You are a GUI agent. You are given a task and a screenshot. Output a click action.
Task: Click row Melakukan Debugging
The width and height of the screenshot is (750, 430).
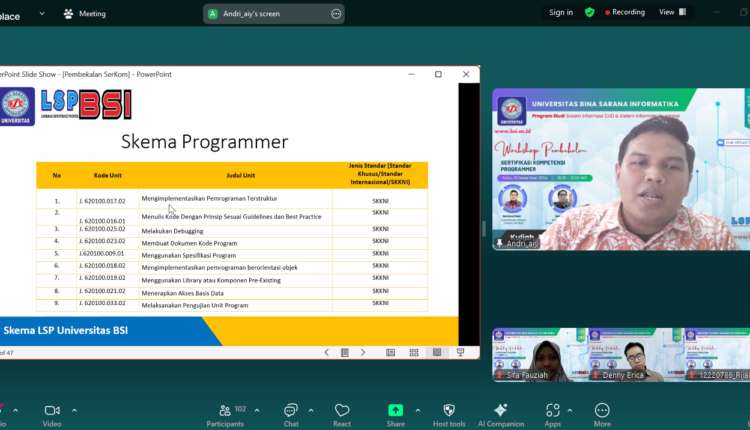[232, 230]
